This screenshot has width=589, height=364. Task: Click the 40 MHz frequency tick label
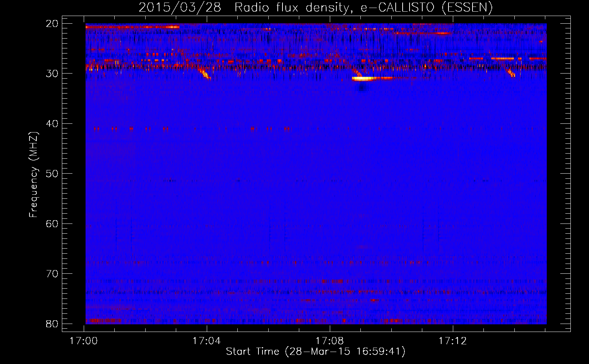[52, 124]
